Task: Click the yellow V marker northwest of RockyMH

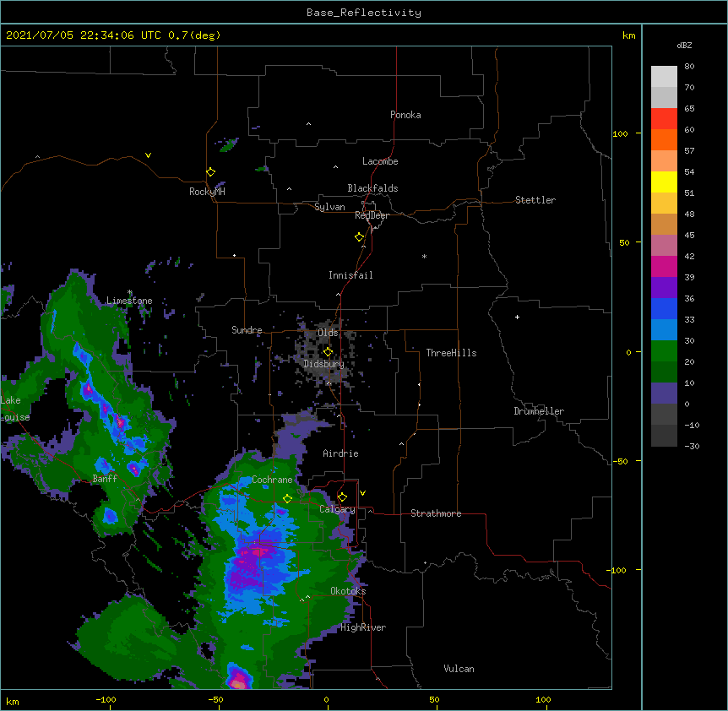Action: pyautogui.click(x=148, y=155)
